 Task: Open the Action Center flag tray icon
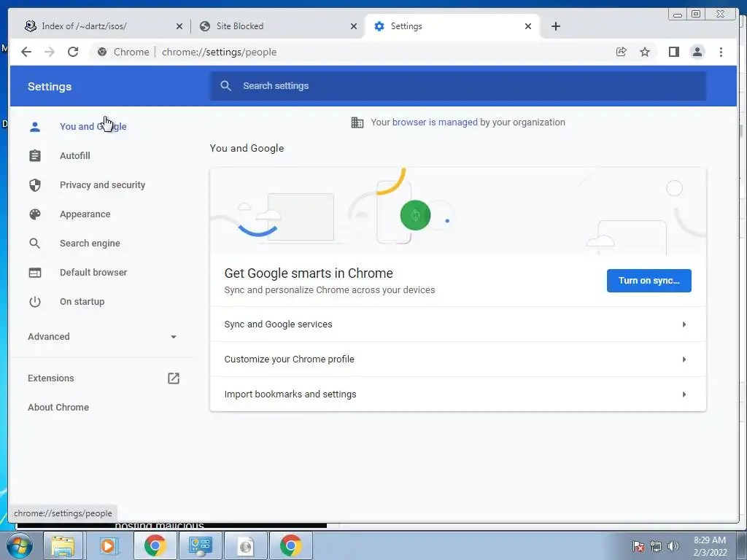638,546
